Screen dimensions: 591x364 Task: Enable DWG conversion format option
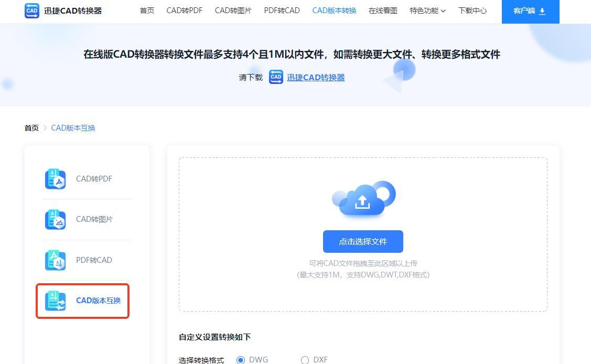tap(241, 360)
